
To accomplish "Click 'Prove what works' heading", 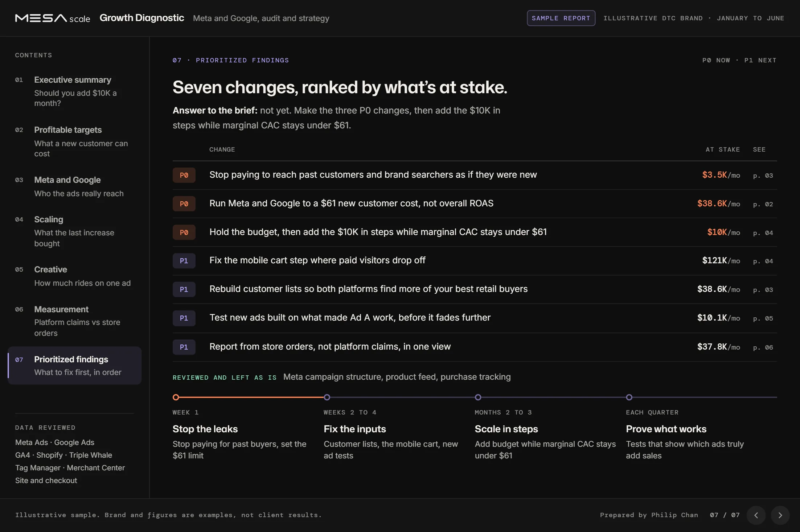I will [x=666, y=429].
